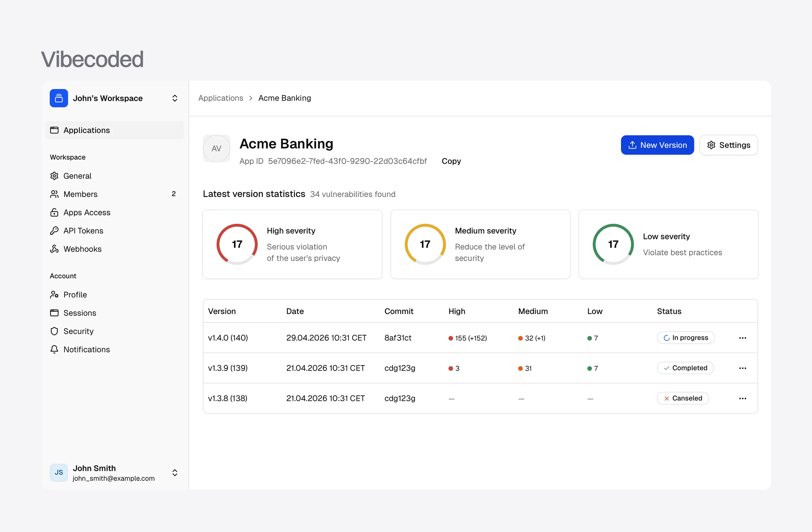Click the upload icon on New Version

coord(632,145)
